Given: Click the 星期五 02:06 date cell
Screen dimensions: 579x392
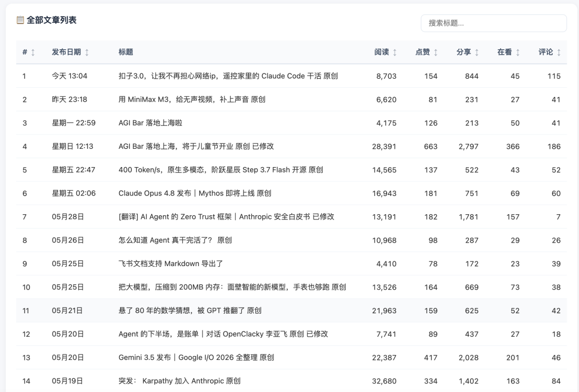Looking at the screenshot, I should point(73,193).
